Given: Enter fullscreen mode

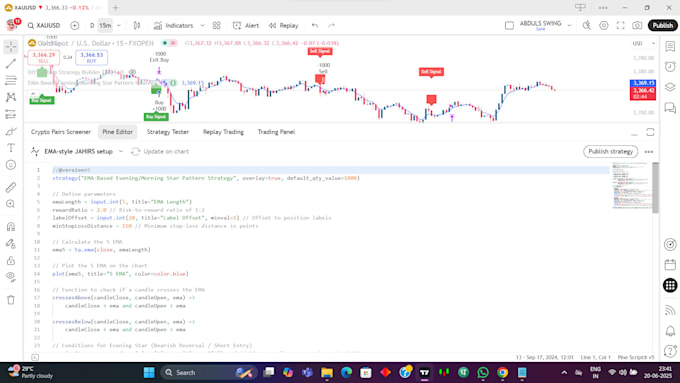Looking at the screenshot, I should (x=621, y=26).
